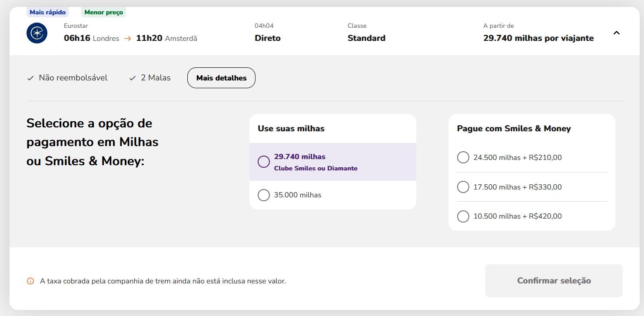Click the 04h04 duration text
The height and width of the screenshot is (316, 644).
264,26
